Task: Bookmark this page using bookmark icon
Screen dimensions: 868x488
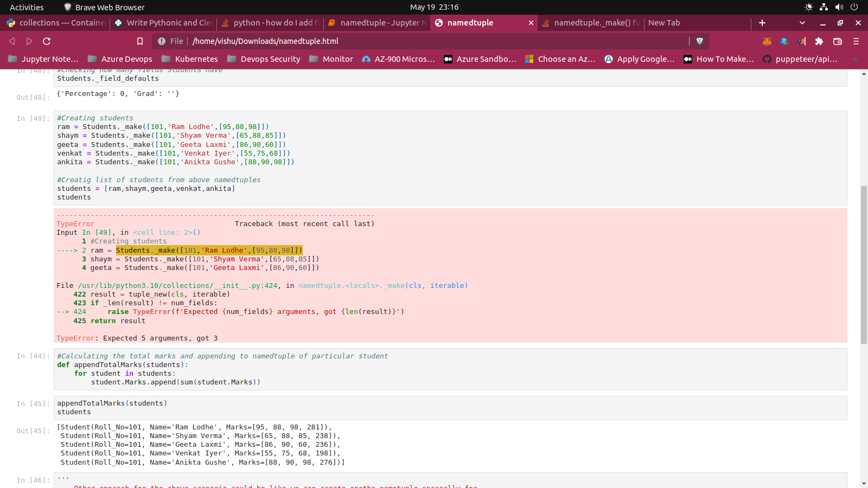Action: 140,41
